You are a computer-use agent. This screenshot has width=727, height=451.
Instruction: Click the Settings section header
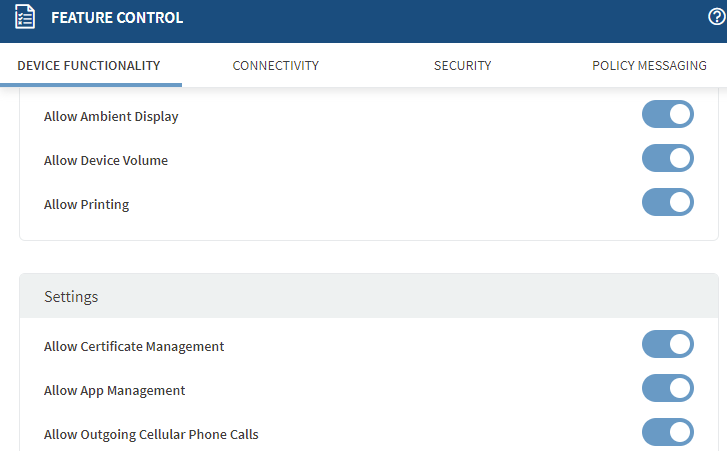click(x=71, y=296)
